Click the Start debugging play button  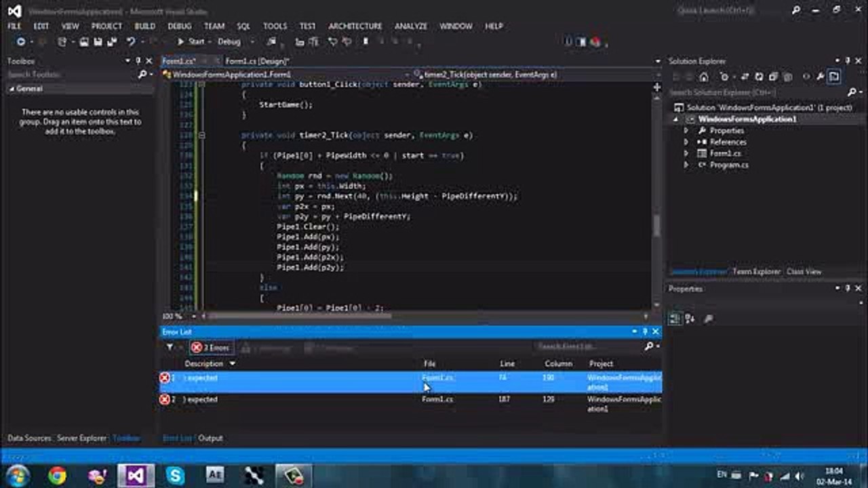pyautogui.click(x=181, y=42)
